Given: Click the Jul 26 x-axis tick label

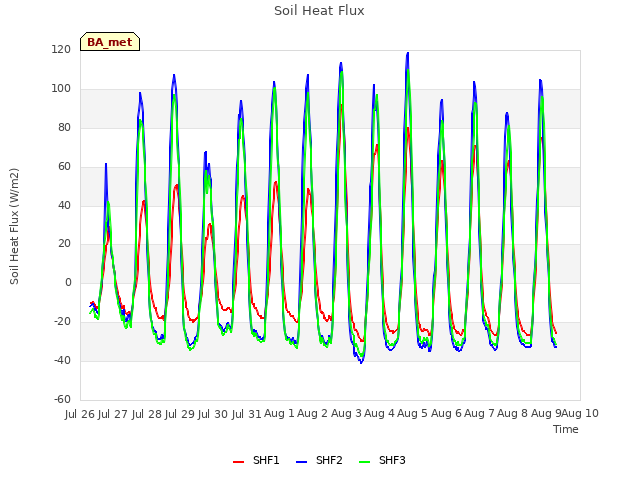Looking at the screenshot, I should 80,414.
